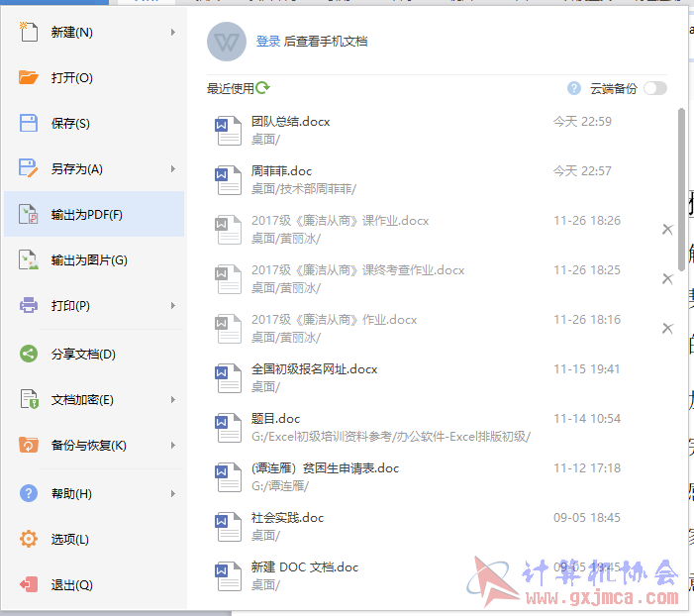Click the 最近使用 heading label

click(x=230, y=88)
